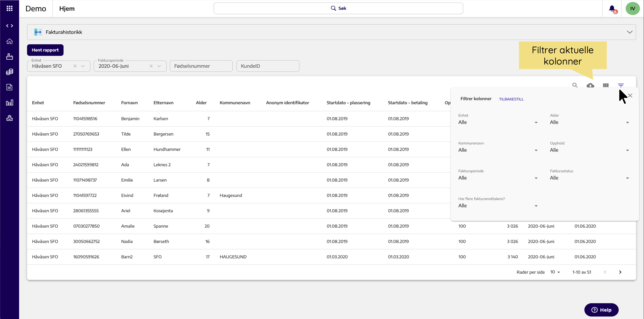
Task: Change Rader per side dropdown
Action: 555,272
